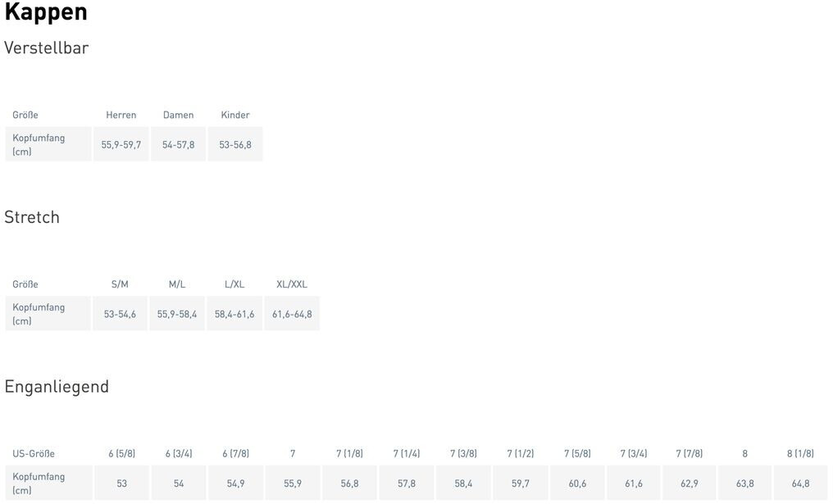Select the 8 (1/8) US size header
Screen dimensions: 833x504
pyautogui.click(x=800, y=454)
